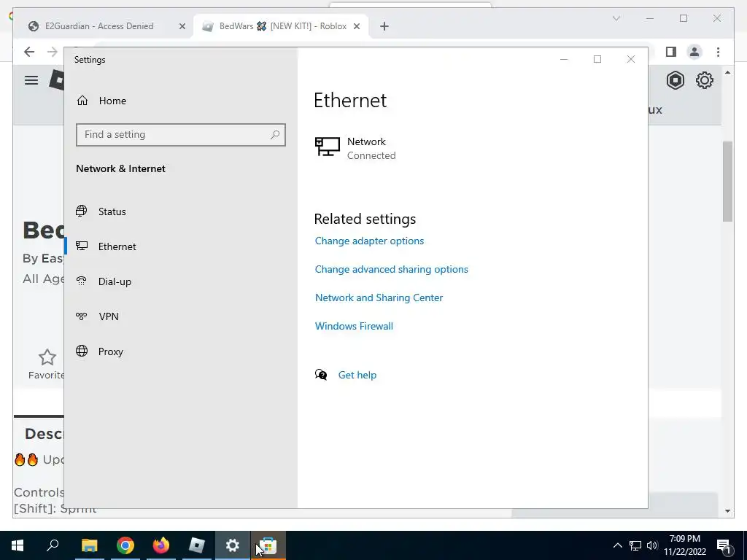Open Roblox app from taskbar

pos(197,545)
